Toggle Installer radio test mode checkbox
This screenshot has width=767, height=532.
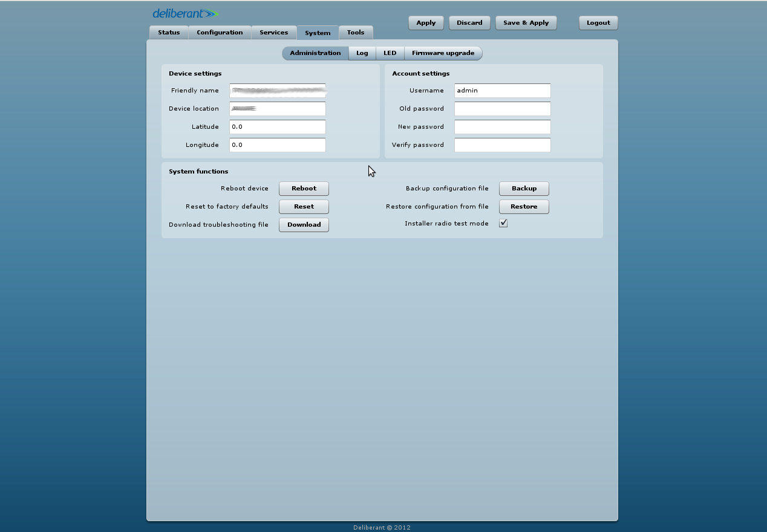tap(503, 223)
